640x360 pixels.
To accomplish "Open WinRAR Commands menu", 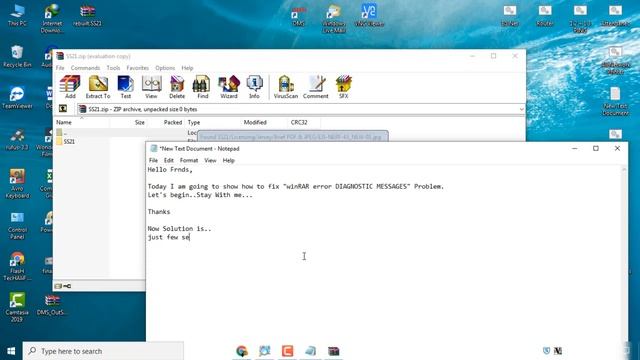I will click(x=85, y=68).
